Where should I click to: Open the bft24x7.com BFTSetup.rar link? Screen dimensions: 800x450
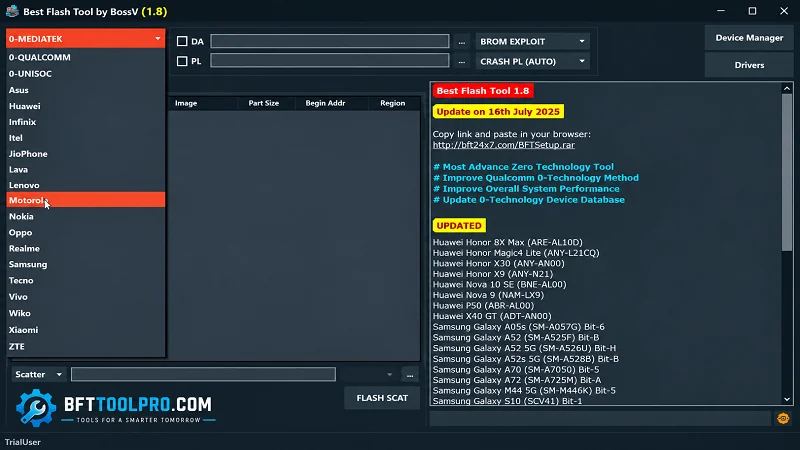[x=504, y=145]
